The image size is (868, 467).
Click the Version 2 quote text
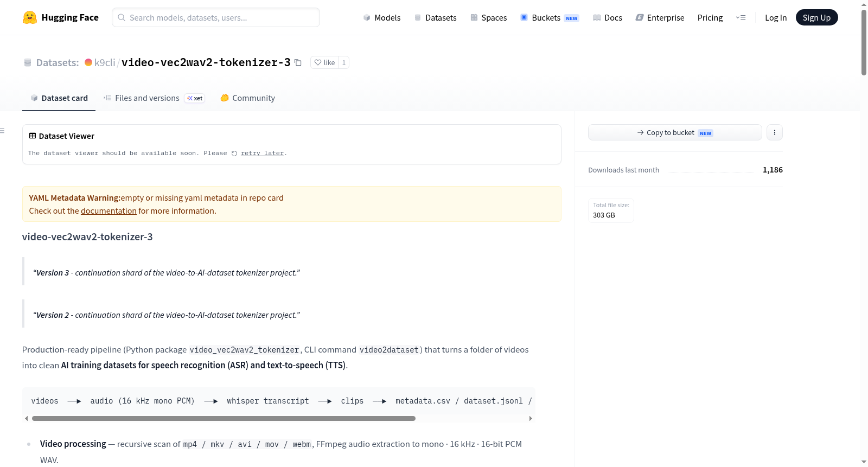167,315
